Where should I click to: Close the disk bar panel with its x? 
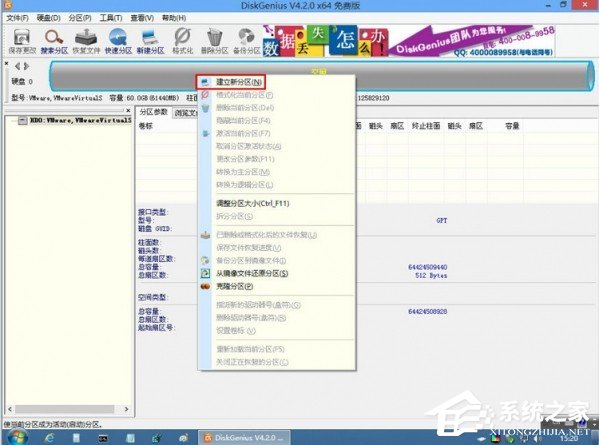point(6,63)
